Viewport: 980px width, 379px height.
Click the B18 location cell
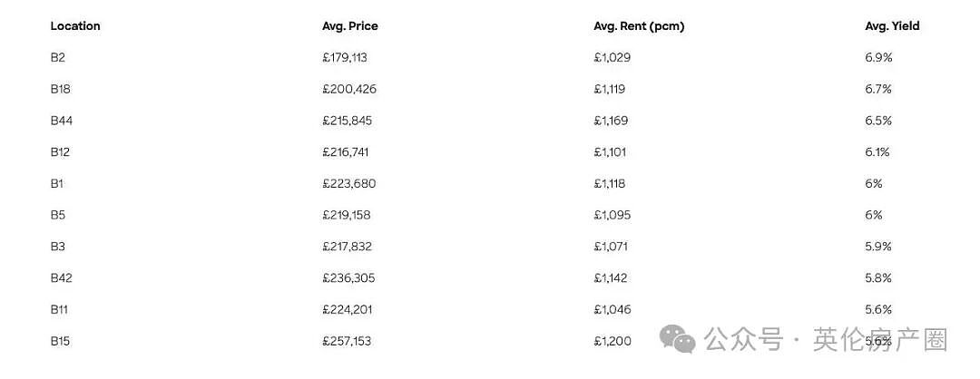(x=60, y=89)
